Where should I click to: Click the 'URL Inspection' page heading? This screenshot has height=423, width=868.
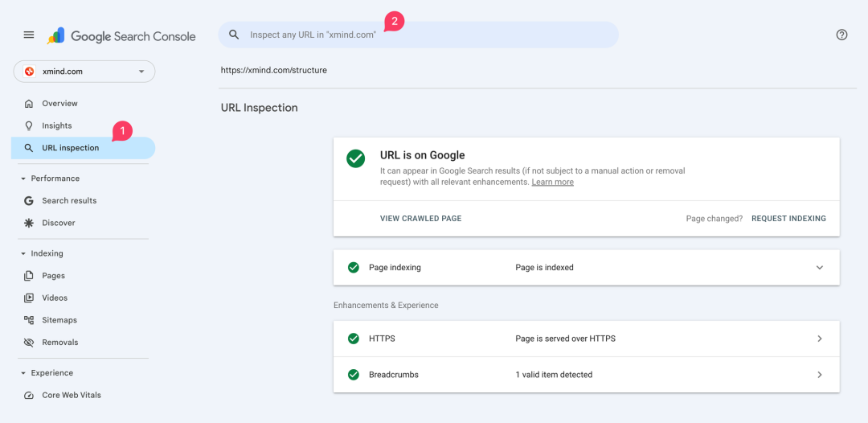pos(259,108)
